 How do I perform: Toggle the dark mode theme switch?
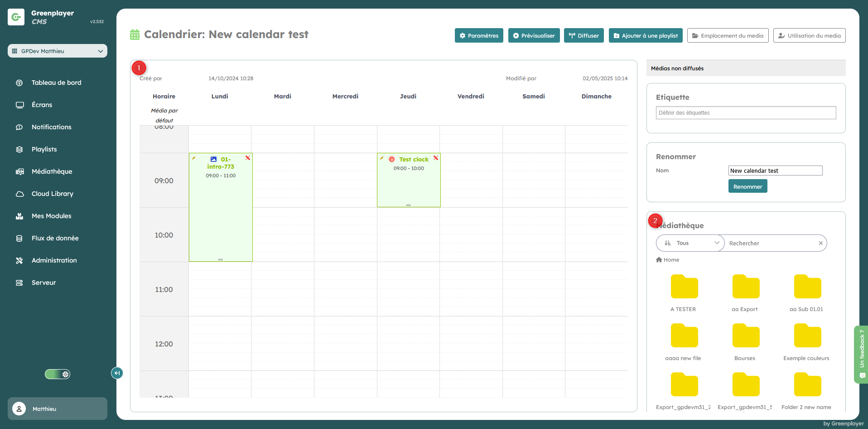(58, 374)
